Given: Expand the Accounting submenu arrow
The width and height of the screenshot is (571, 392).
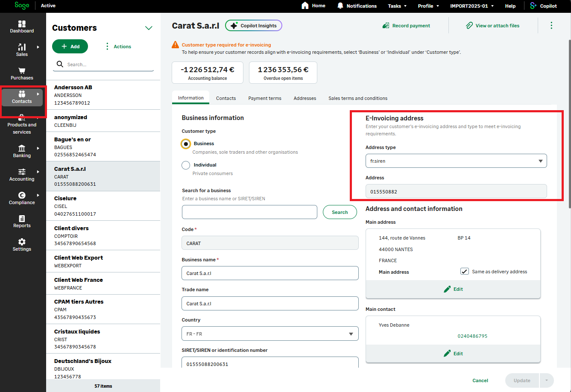Looking at the screenshot, I should click(x=38, y=172).
